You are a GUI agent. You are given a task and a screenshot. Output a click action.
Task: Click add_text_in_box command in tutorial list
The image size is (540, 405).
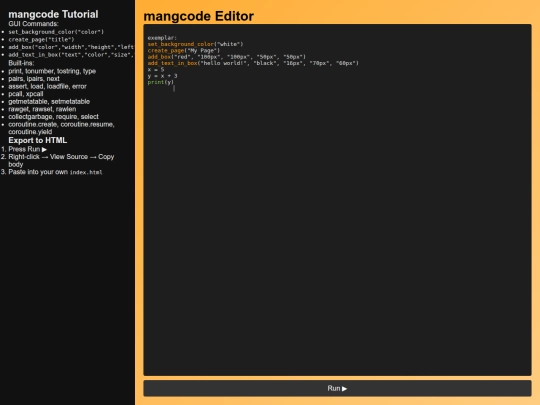(x=71, y=54)
